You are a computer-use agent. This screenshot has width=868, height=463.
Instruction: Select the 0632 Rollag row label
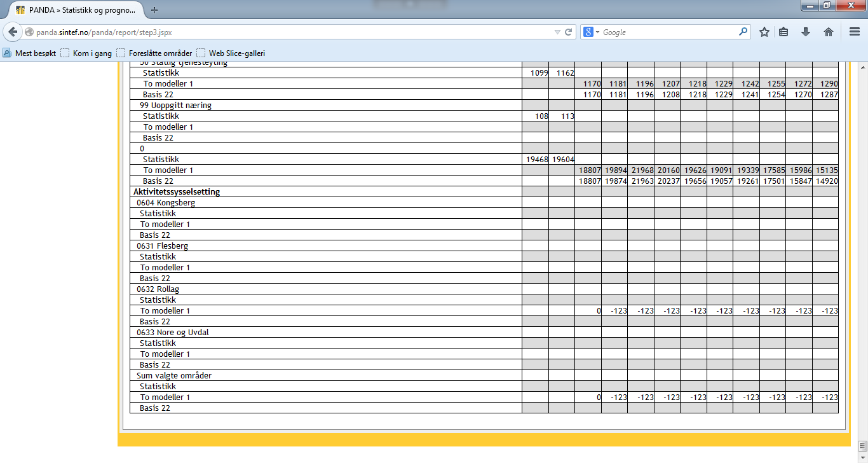158,289
